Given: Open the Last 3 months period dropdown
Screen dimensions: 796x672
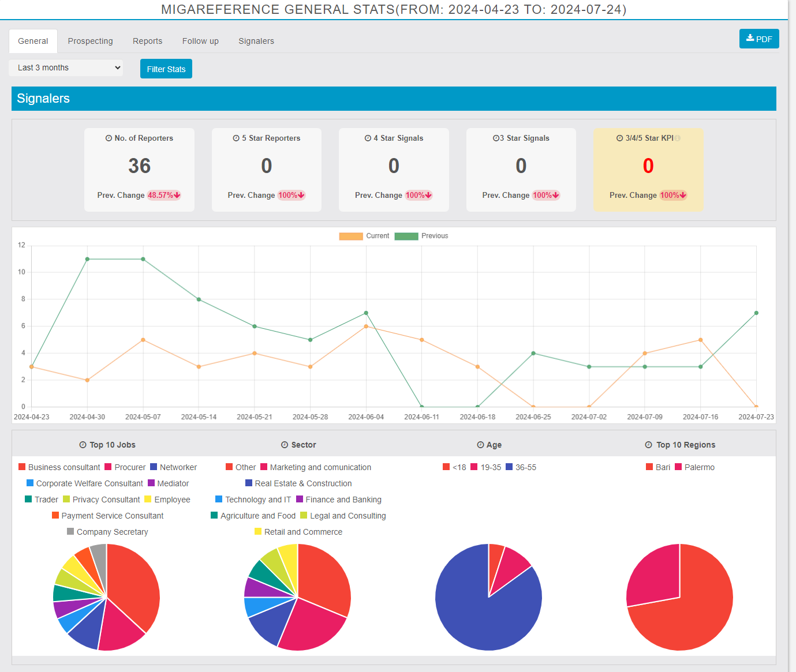Looking at the screenshot, I should click(66, 67).
